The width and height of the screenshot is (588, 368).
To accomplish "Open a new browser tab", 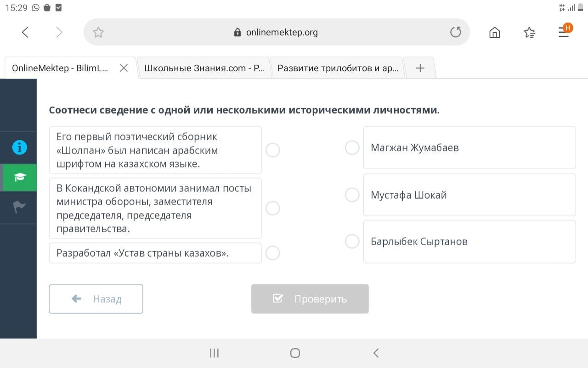I will pyautogui.click(x=420, y=68).
